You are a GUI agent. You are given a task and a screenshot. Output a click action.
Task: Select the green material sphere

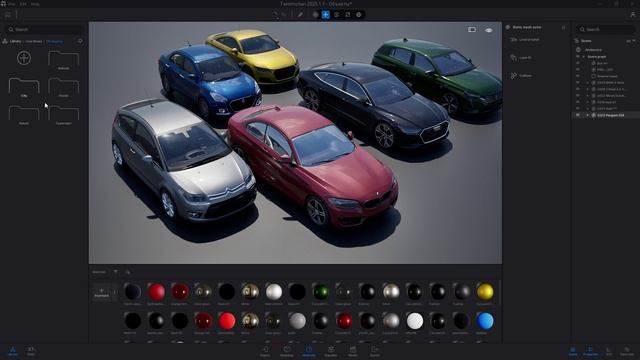coord(320,292)
